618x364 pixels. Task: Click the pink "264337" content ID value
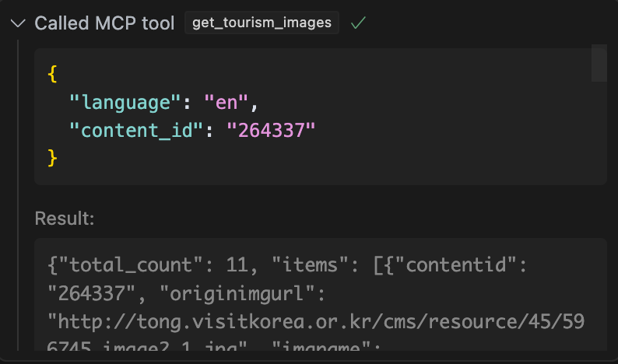[270, 130]
